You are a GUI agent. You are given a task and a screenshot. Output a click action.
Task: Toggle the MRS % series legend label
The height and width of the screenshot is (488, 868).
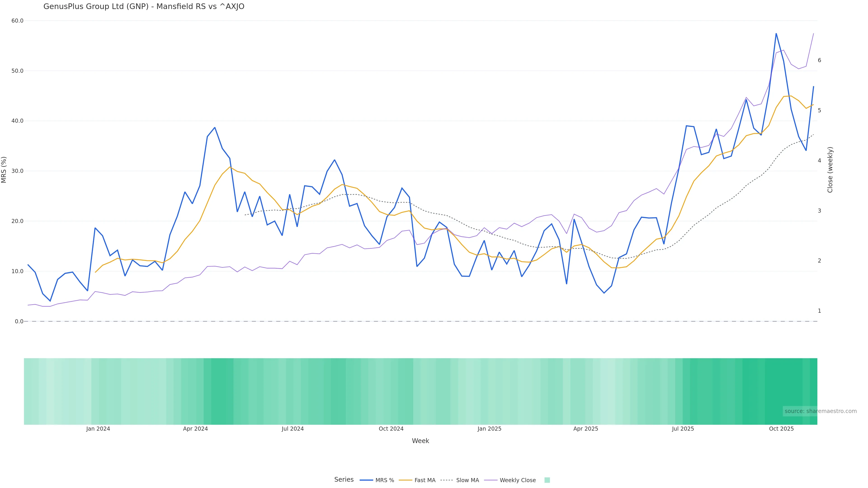click(x=384, y=480)
